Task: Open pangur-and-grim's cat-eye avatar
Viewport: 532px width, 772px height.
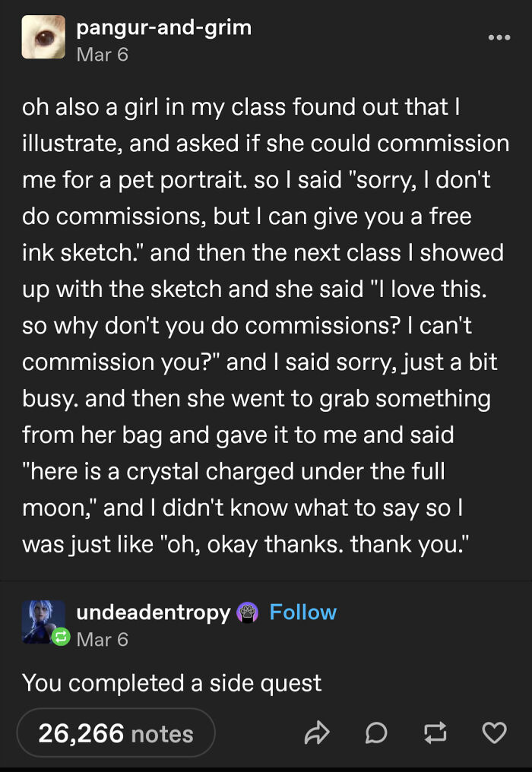Action: (x=43, y=36)
